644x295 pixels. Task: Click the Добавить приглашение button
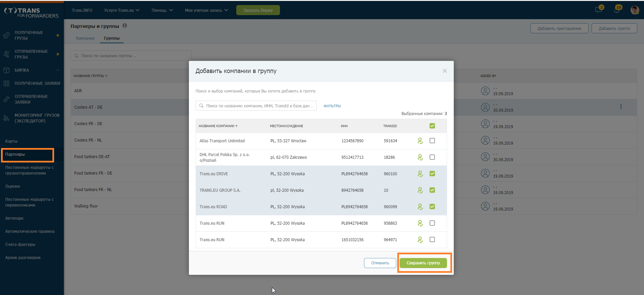pos(559,28)
